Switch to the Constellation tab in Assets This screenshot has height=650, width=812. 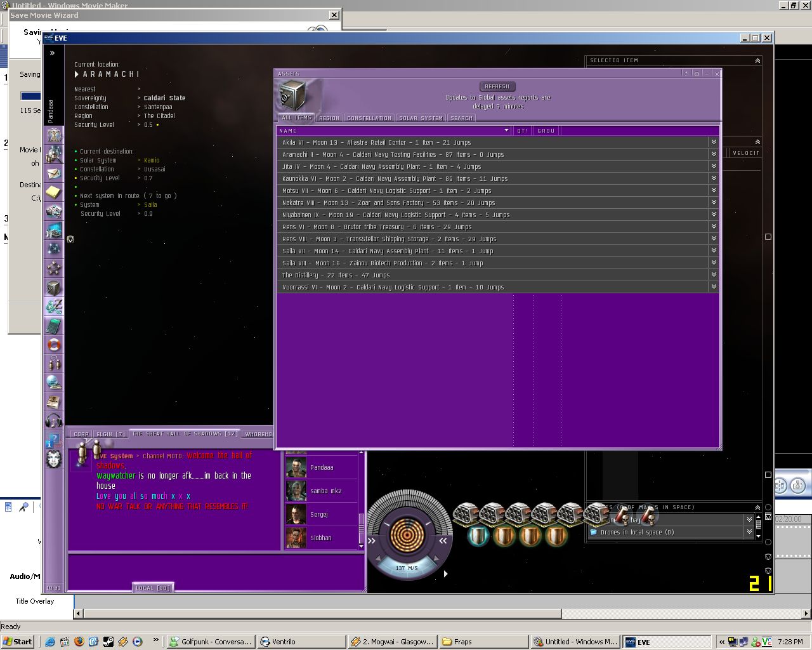coord(369,118)
